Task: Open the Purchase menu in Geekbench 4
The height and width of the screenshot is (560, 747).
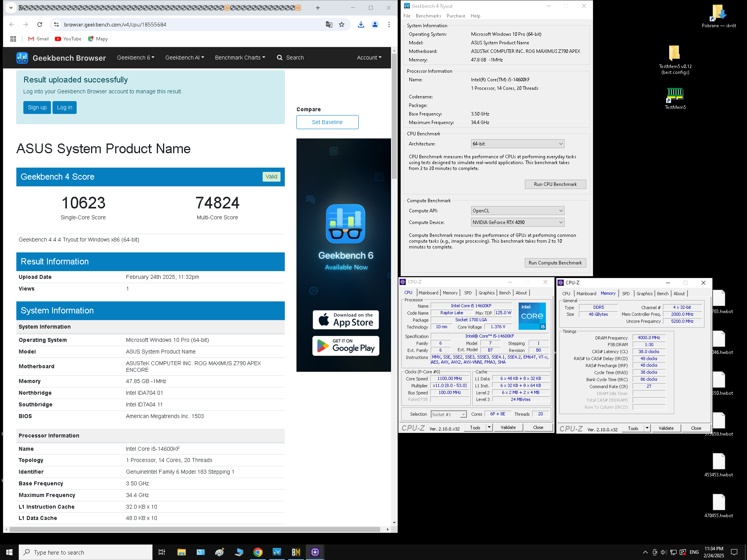Action: [456, 16]
